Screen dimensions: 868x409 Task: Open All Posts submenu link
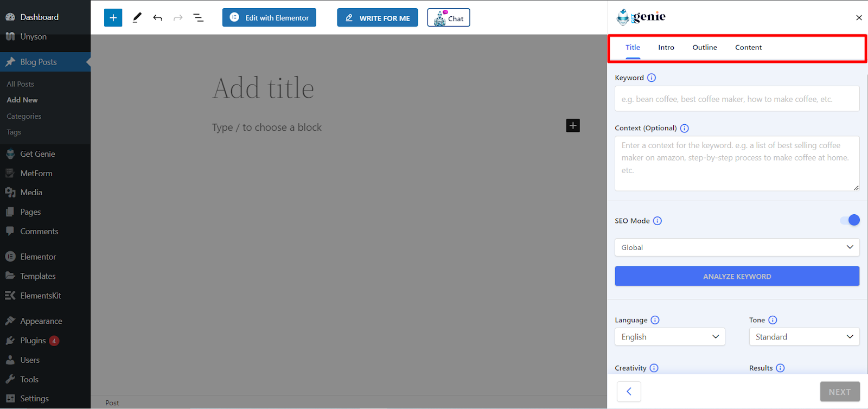(20, 84)
